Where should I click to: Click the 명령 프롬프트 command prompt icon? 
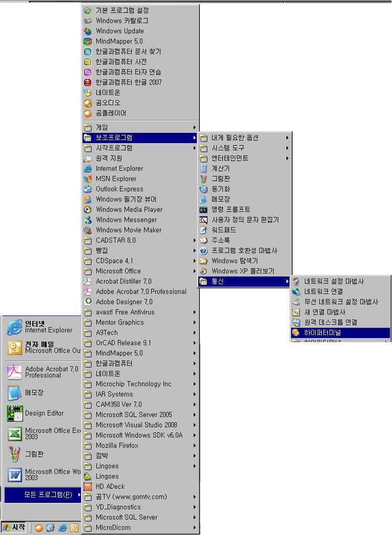tap(203, 209)
